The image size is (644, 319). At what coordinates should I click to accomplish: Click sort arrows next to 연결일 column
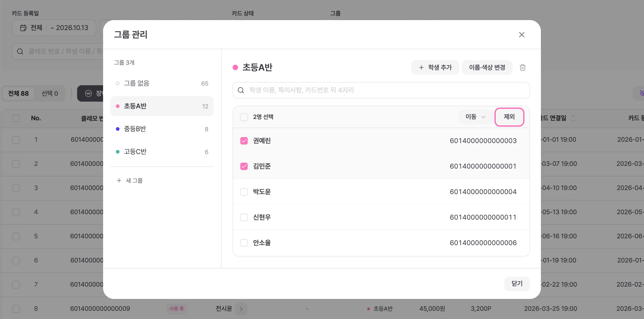coord(573,118)
